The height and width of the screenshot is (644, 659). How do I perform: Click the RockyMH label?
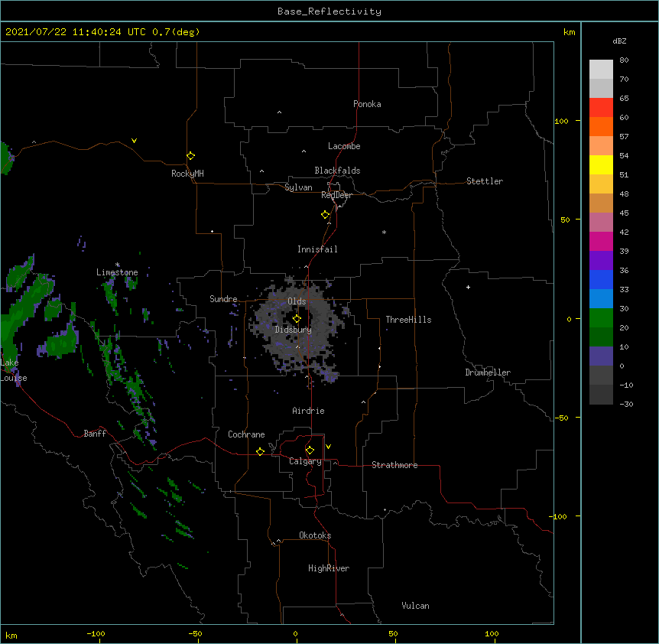point(187,174)
